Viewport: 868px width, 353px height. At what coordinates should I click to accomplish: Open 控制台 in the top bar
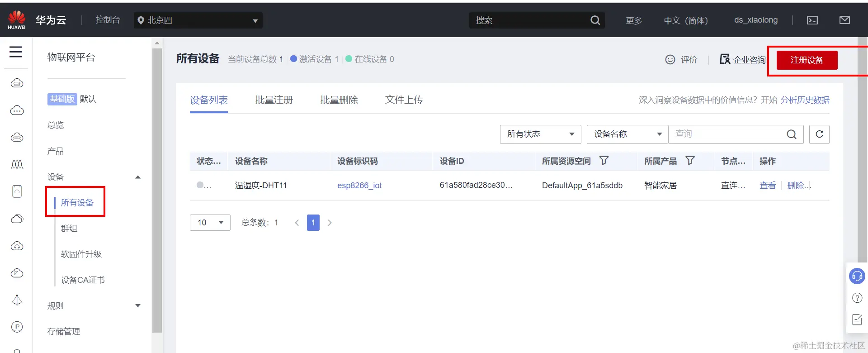tap(108, 20)
